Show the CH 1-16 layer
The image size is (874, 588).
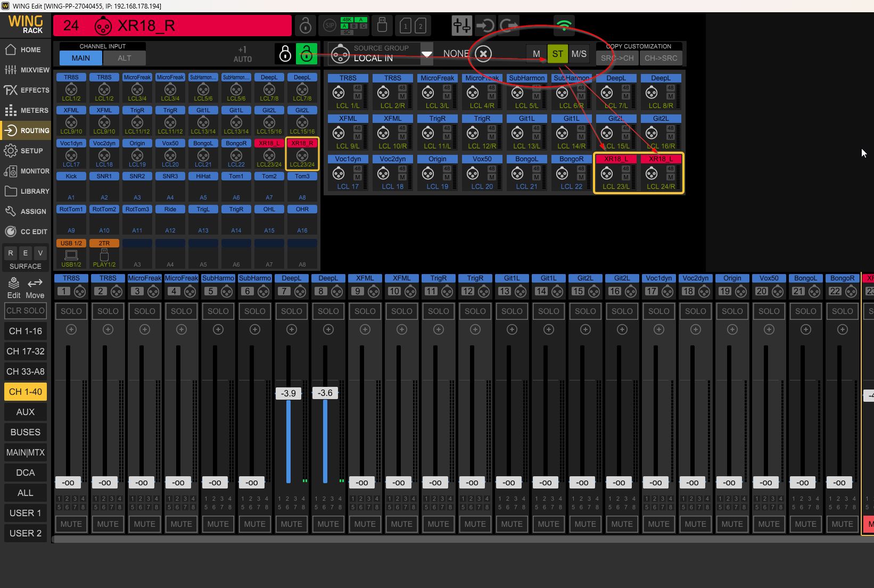[26, 331]
